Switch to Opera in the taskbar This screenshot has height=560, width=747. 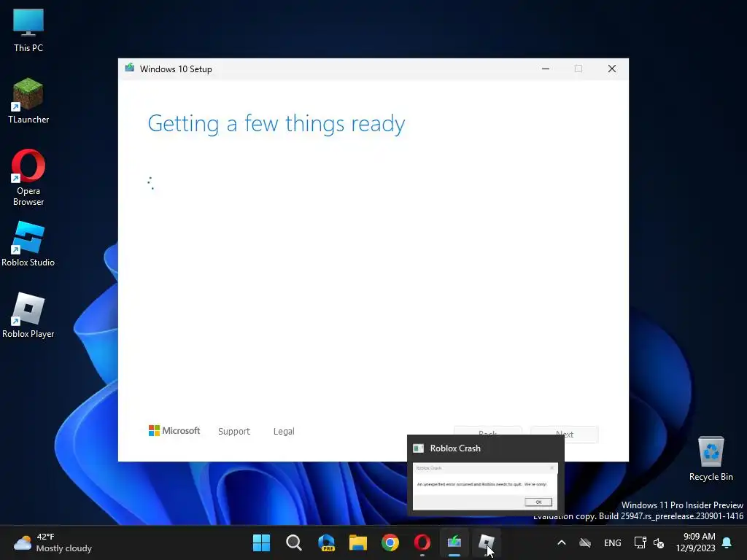pos(422,542)
